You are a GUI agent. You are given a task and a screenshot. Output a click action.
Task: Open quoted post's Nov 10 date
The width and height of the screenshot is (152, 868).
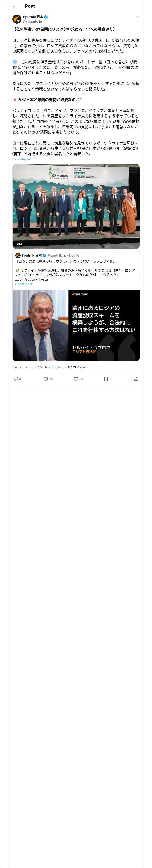74,255
